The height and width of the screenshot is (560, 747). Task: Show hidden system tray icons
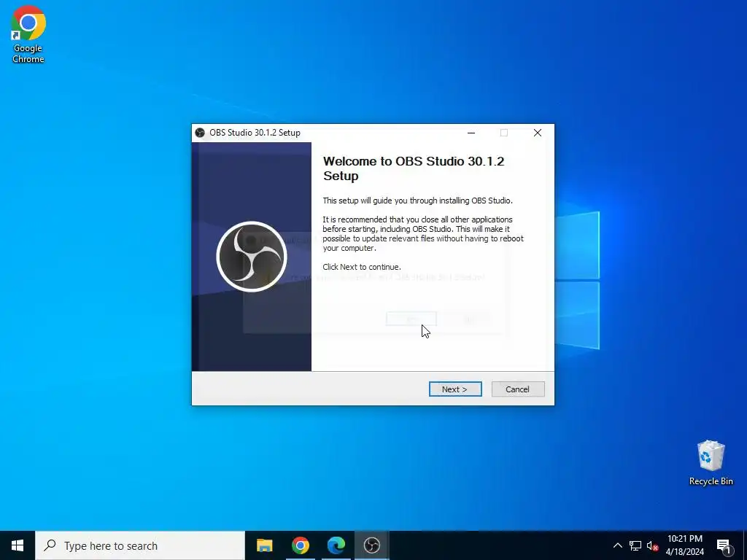pyautogui.click(x=617, y=545)
